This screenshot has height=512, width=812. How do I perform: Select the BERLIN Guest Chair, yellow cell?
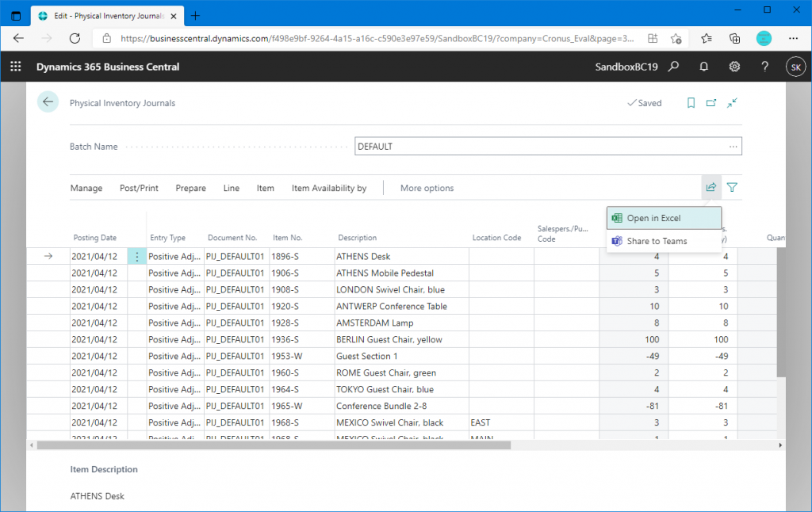coord(402,339)
